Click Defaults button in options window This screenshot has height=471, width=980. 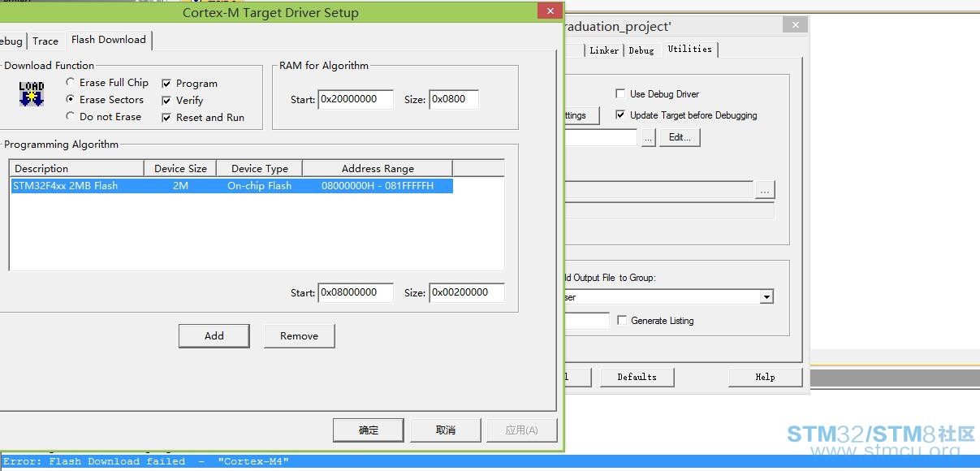[x=637, y=377]
